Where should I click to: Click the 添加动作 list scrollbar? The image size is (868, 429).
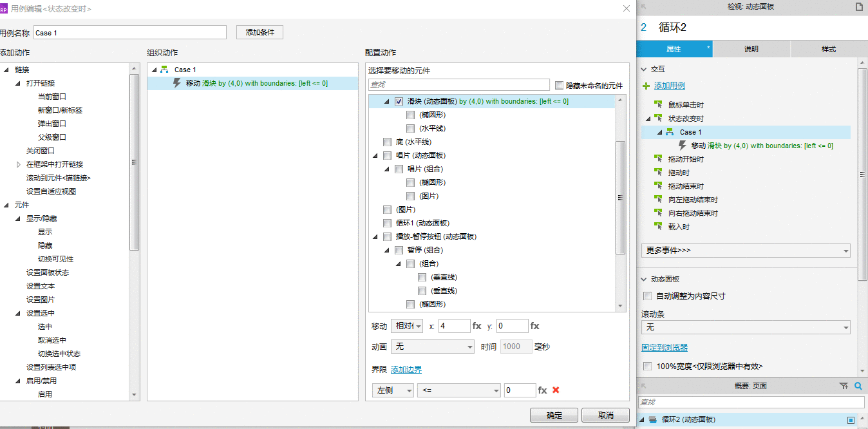coord(134,162)
